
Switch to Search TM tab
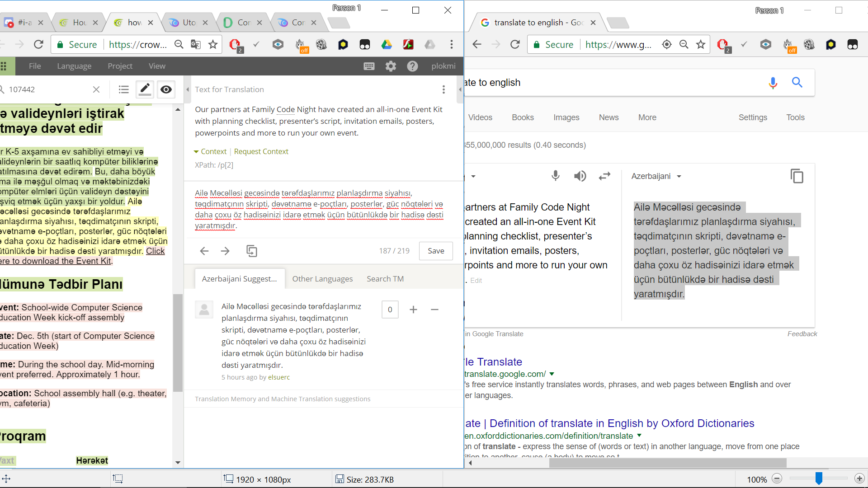385,279
